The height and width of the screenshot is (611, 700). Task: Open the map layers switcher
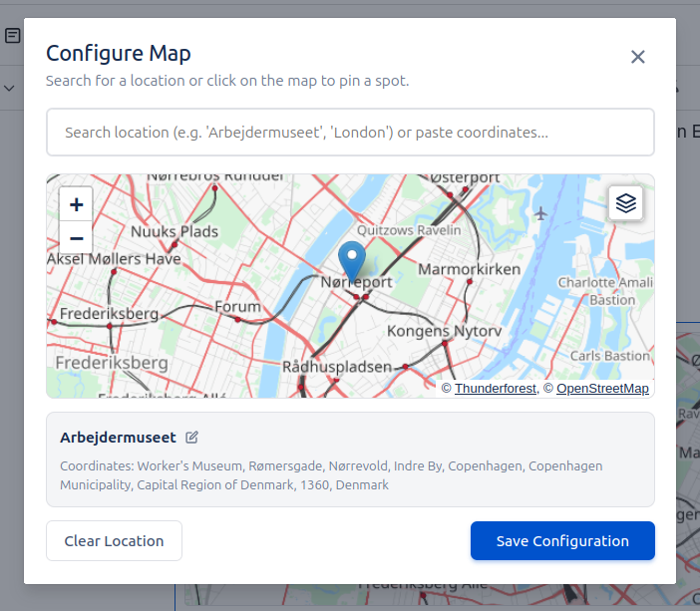point(625,203)
